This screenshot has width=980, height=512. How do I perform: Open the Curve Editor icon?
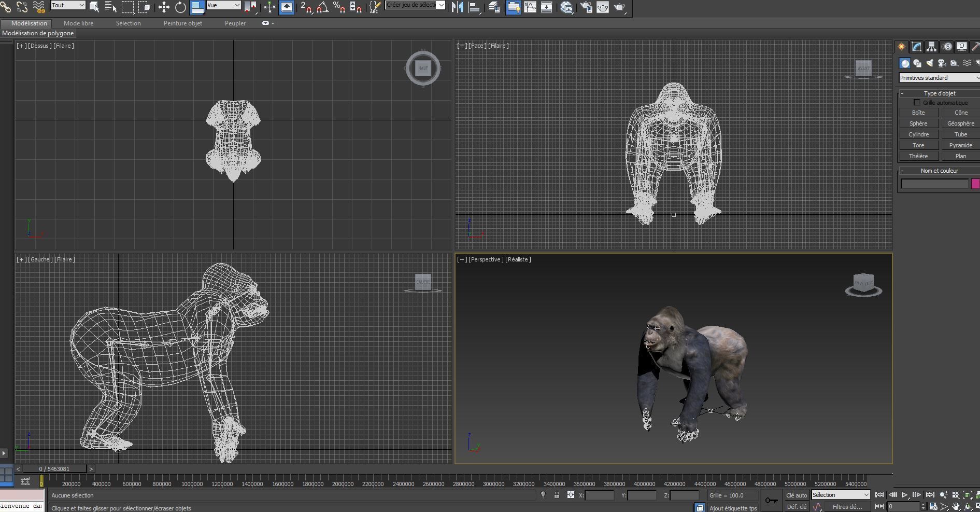pyautogui.click(x=530, y=7)
